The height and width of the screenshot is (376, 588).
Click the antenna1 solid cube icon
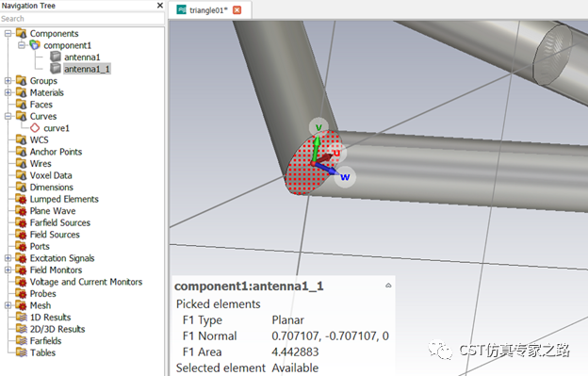(x=56, y=57)
